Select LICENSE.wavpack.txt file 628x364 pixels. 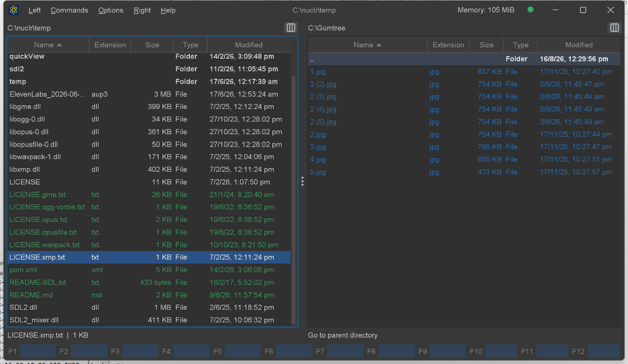[149, 245]
